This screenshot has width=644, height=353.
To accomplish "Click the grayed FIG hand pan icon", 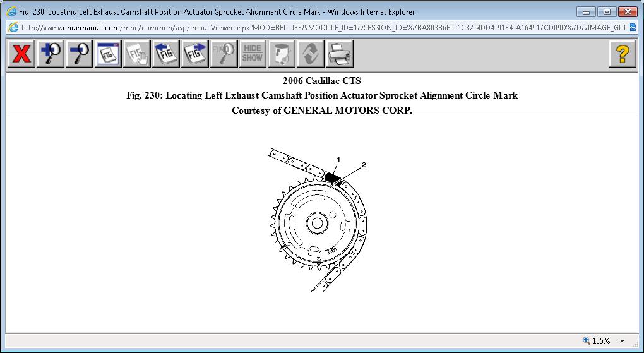I will pyautogui.click(x=137, y=54).
